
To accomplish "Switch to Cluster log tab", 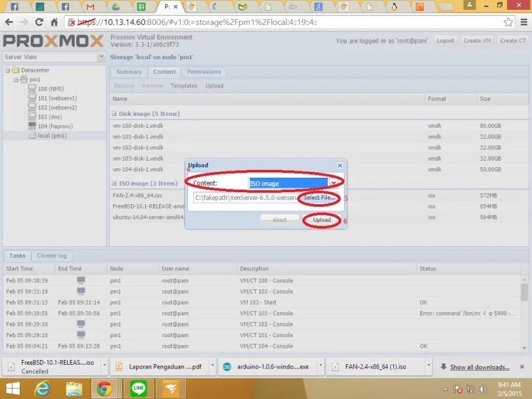I will (x=51, y=255).
